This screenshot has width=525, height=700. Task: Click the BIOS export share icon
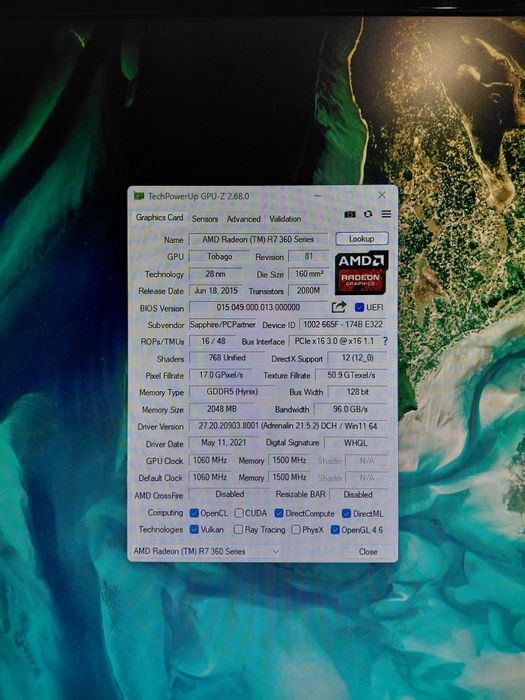(x=339, y=307)
